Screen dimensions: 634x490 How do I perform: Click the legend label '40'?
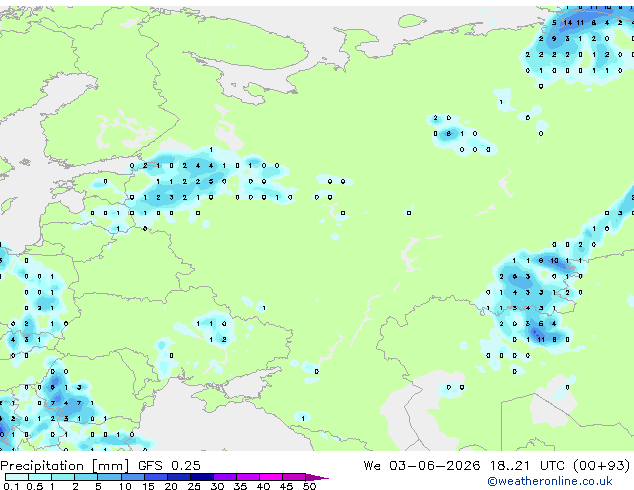[263, 486]
